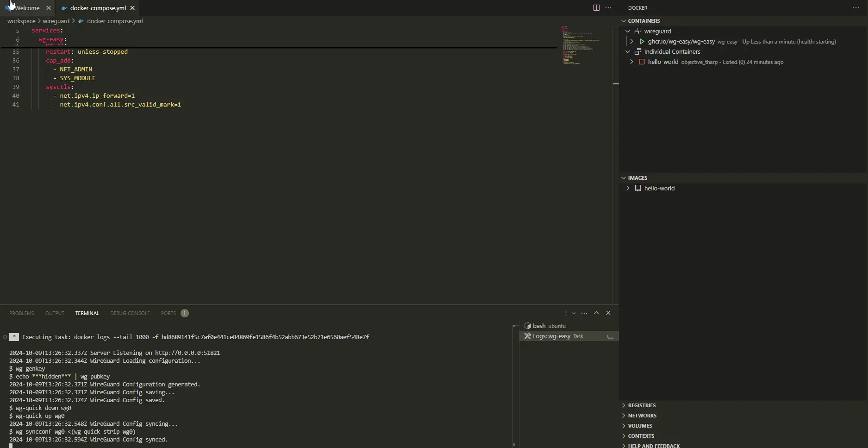Switch to the TERMINAL panel tab
868x448 pixels.
(x=87, y=313)
